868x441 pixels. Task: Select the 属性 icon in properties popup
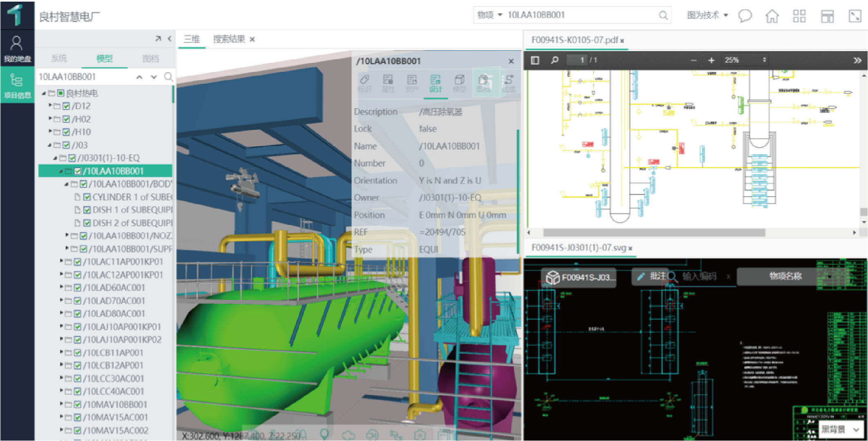(x=388, y=83)
